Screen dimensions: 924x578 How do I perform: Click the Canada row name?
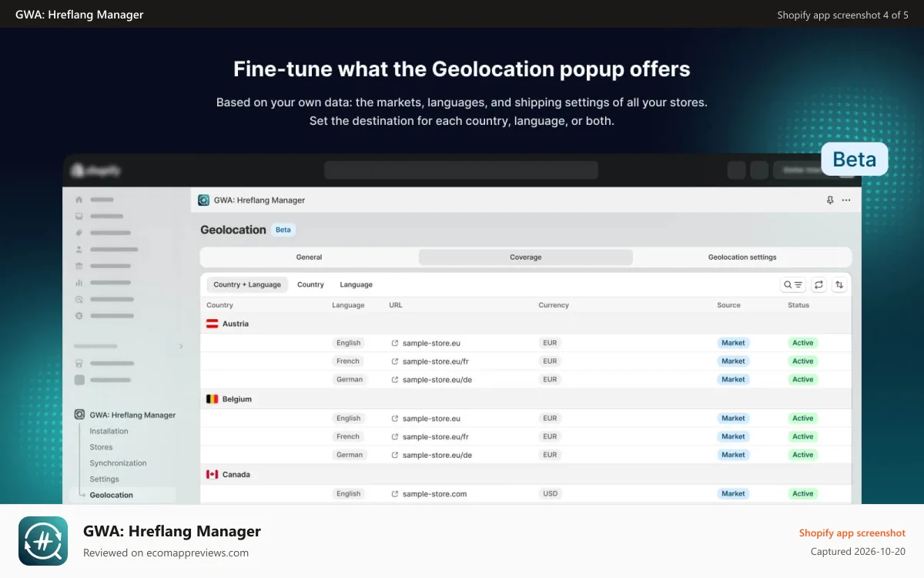[x=236, y=475]
